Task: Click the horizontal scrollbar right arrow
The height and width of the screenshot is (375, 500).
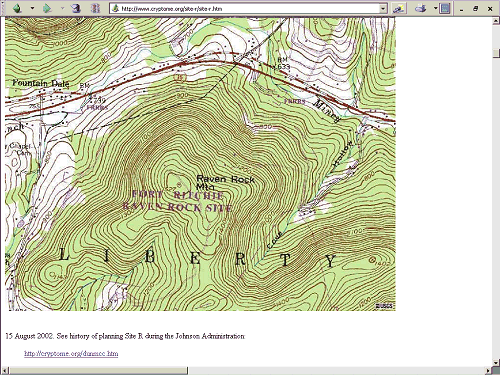Action: 488,371
